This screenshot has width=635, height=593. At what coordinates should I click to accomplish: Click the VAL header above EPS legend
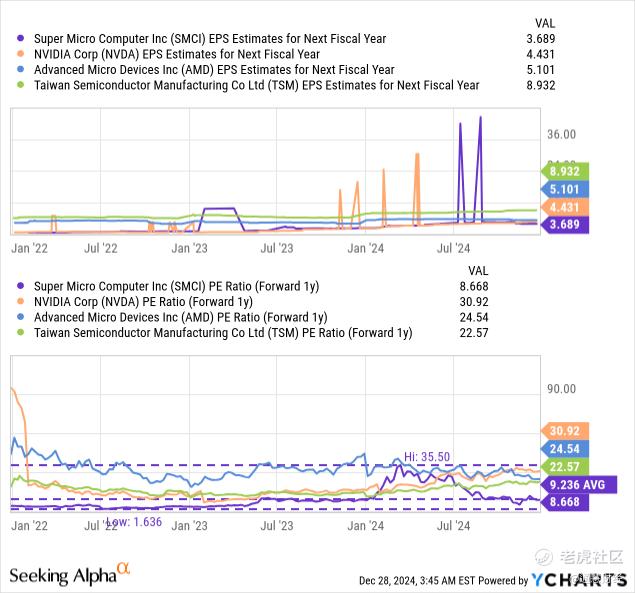click(545, 23)
